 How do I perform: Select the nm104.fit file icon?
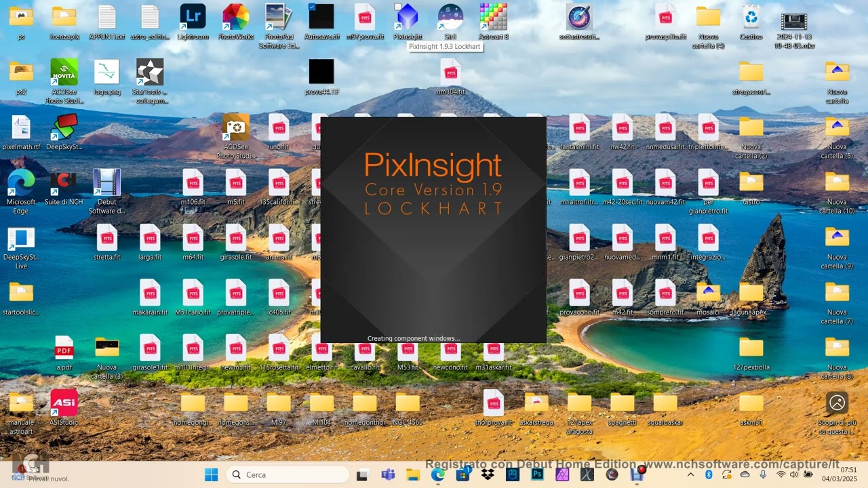(x=450, y=71)
